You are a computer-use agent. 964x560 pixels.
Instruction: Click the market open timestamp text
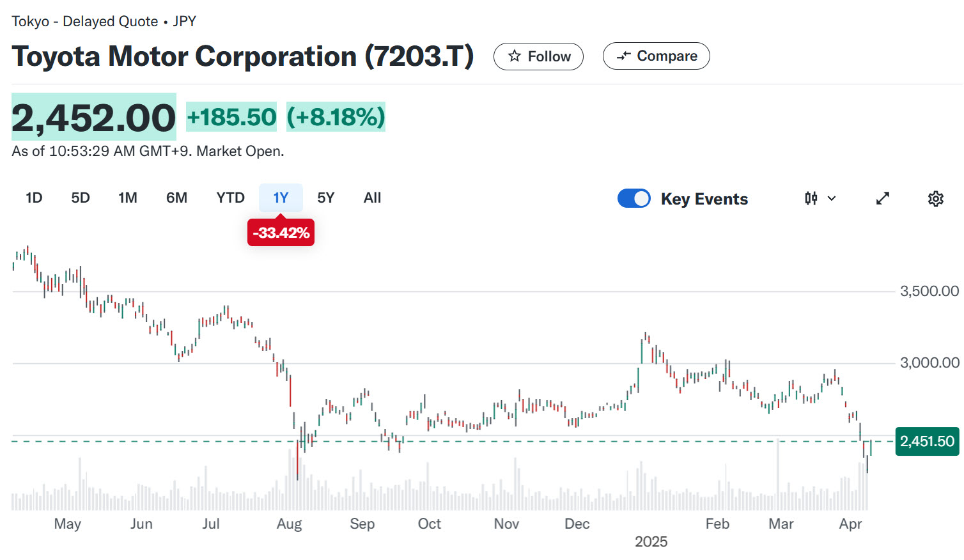click(148, 152)
